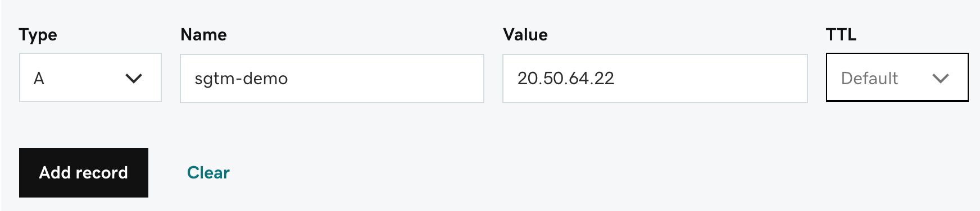Click the chevron arrow in TTL dropdown
980x211 pixels.
(941, 79)
